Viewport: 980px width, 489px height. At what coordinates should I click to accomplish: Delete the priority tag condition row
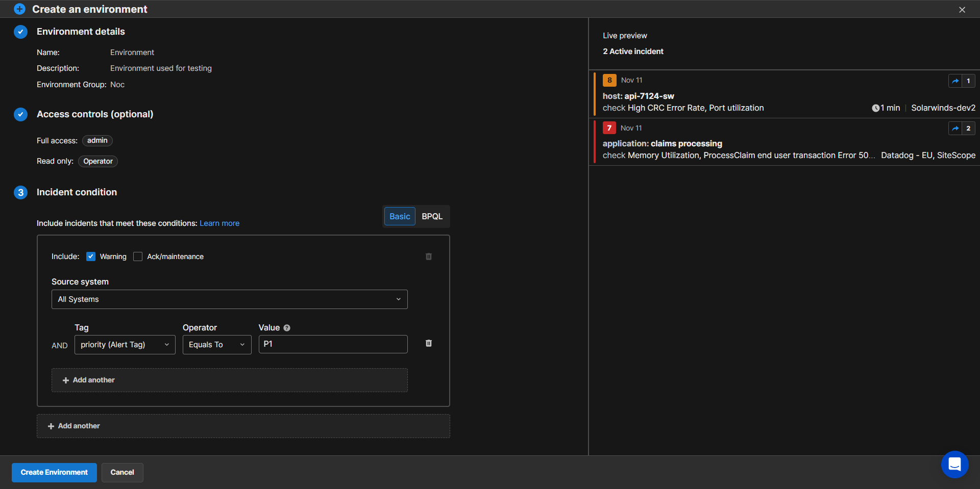(429, 344)
